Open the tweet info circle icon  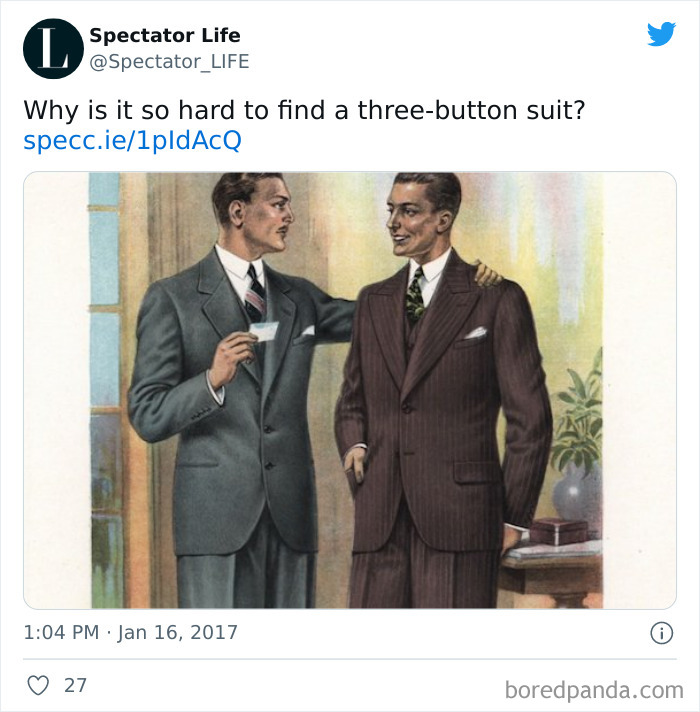[x=661, y=633]
